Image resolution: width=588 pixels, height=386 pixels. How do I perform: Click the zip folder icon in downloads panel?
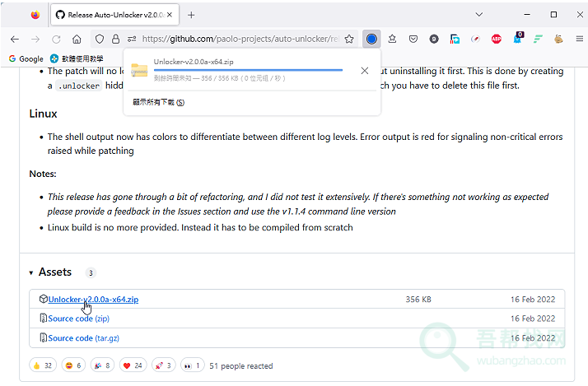[139, 71]
